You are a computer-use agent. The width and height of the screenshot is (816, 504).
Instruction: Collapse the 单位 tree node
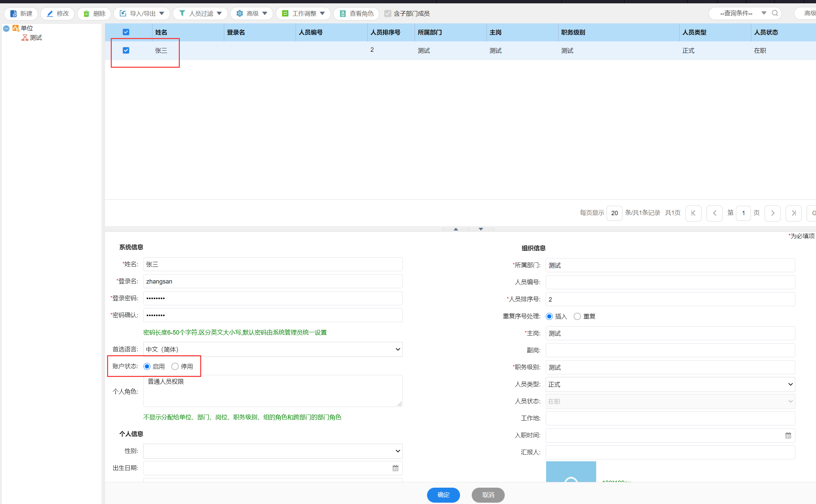click(6, 28)
